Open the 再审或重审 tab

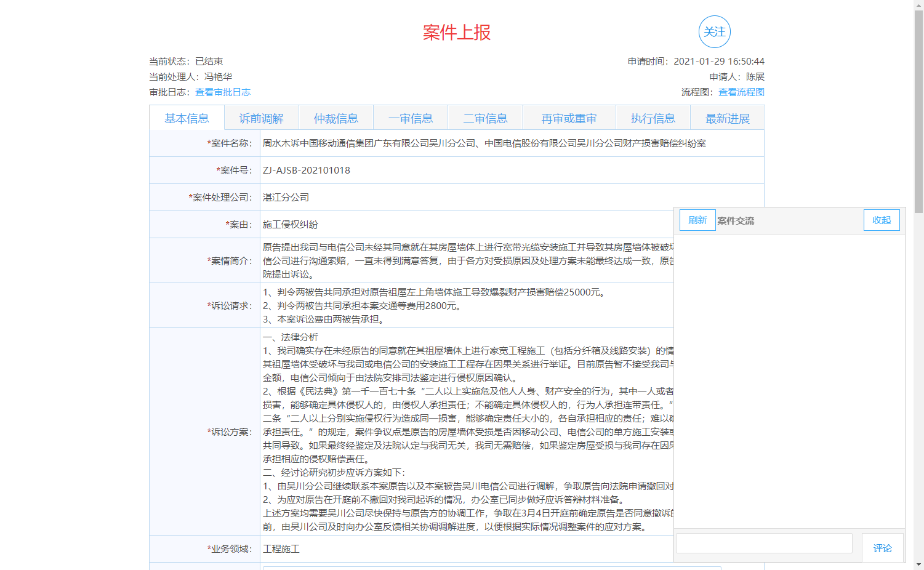569,118
